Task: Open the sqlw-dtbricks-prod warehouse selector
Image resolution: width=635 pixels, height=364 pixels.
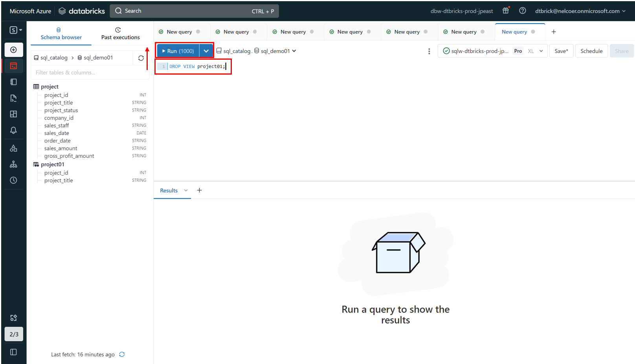Action: click(x=492, y=51)
